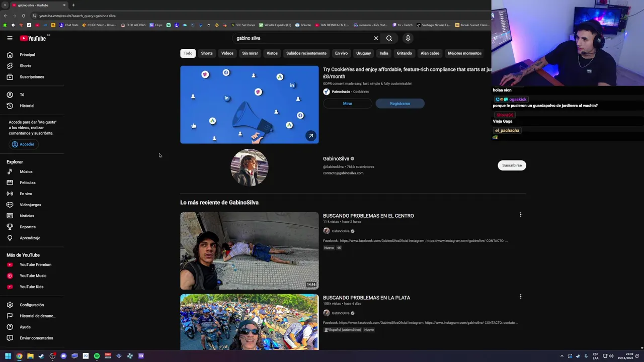Select the Shorts filter chip
This screenshot has width=644, height=362.
[207, 53]
